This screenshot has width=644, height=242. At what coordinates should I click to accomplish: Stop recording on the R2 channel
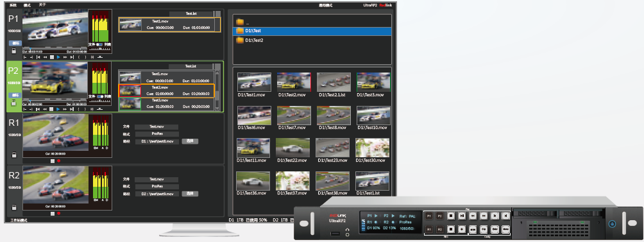52,214
